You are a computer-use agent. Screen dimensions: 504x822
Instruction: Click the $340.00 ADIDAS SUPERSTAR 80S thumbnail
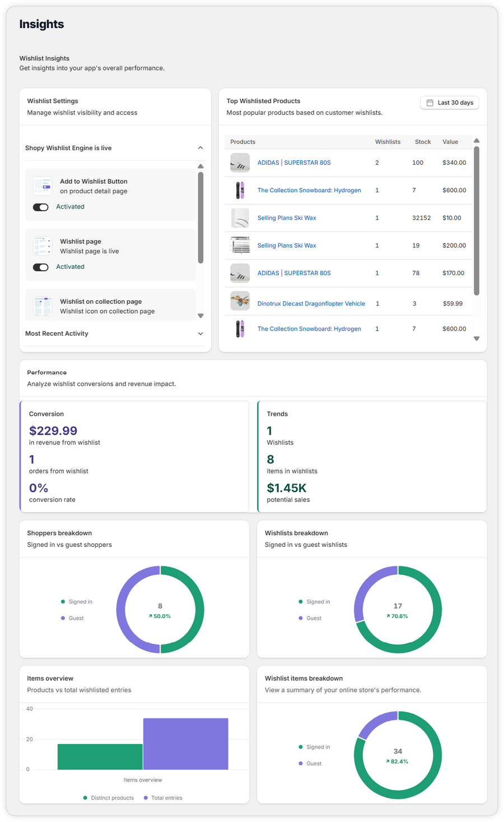click(240, 162)
